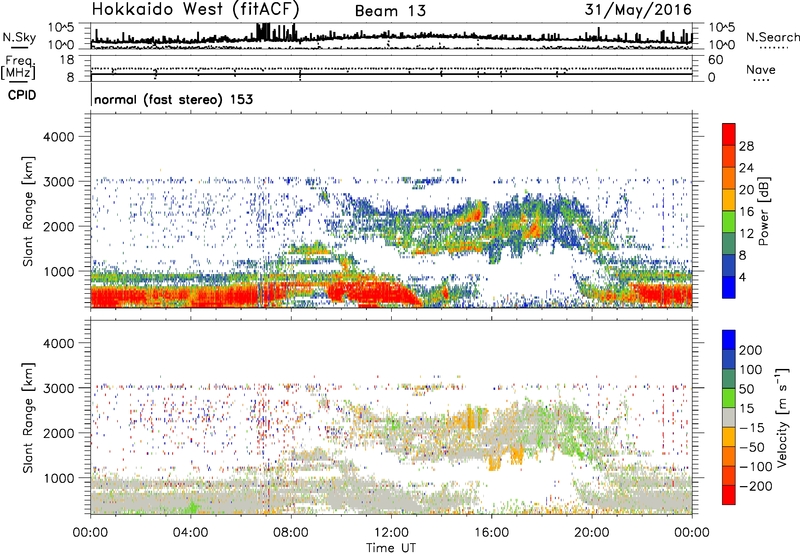
Task: Click the date '31/May/2016'
Action: [x=638, y=9]
